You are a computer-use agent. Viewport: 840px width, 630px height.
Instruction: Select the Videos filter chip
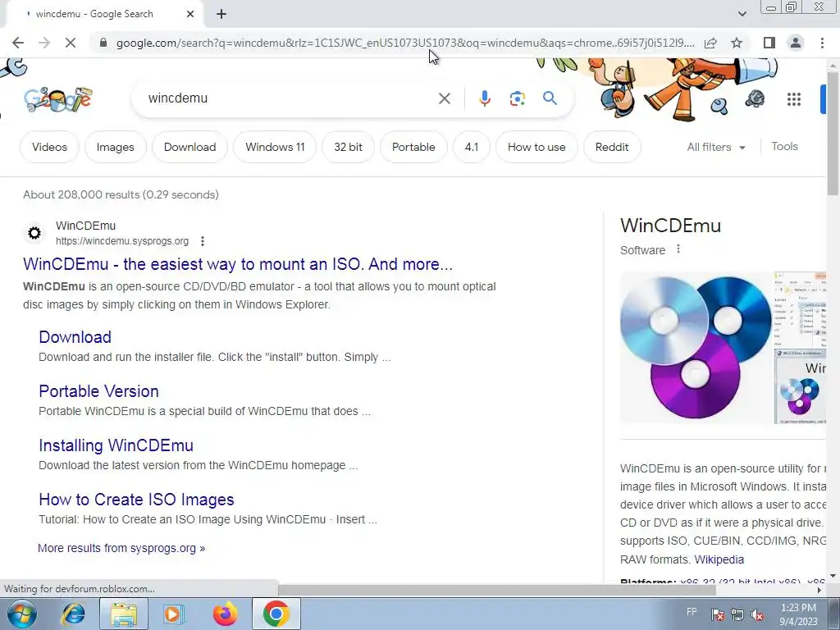(x=49, y=147)
